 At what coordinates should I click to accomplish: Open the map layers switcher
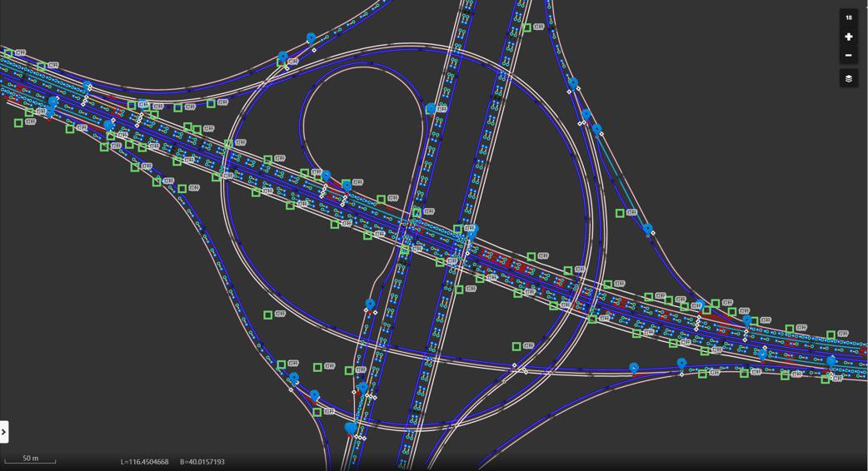848,78
